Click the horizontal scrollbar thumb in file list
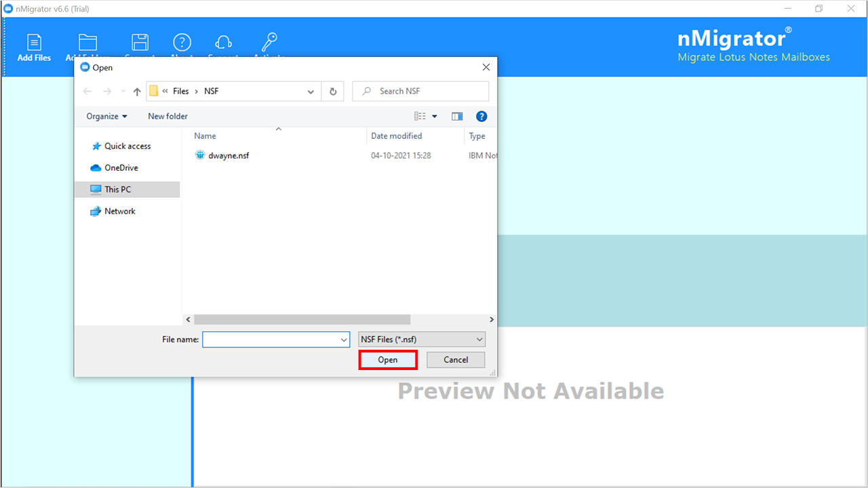This screenshot has width=868, height=488. (302, 319)
